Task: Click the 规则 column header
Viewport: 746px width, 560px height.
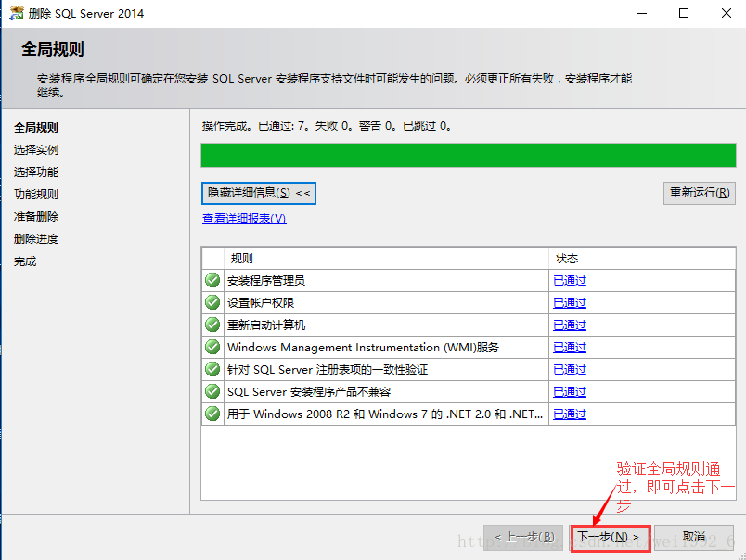Action: click(386, 258)
